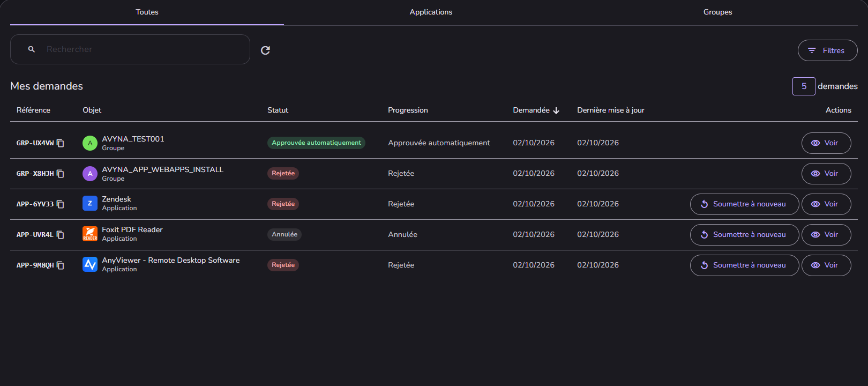Copy the GRP-UX4VW reference

[x=61, y=143]
